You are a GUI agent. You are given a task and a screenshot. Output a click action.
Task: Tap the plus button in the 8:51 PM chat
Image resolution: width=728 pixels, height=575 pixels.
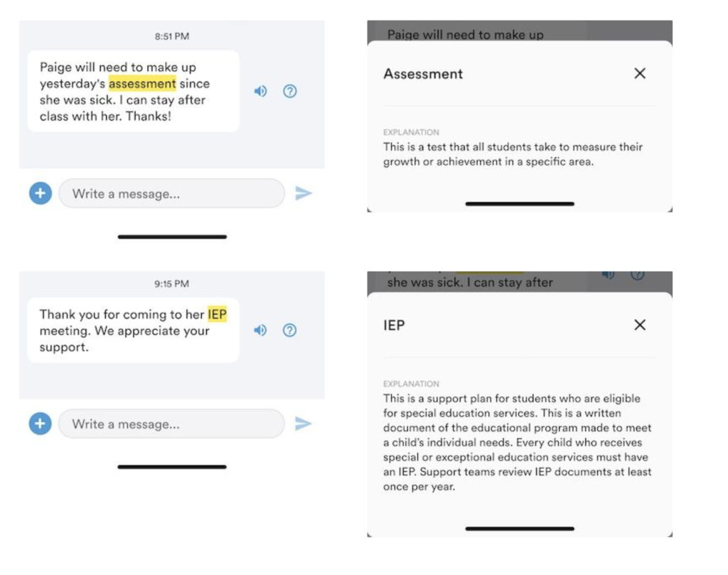(x=41, y=193)
